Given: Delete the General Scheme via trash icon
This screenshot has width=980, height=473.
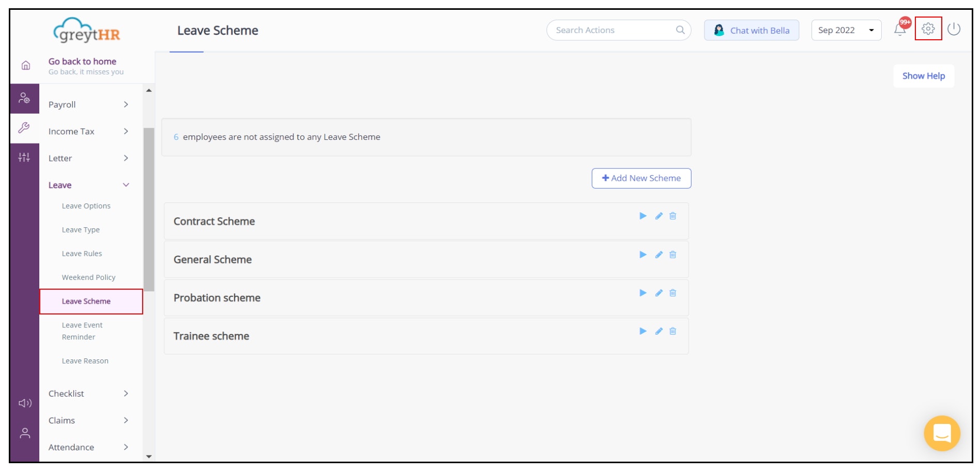Looking at the screenshot, I should [x=672, y=255].
